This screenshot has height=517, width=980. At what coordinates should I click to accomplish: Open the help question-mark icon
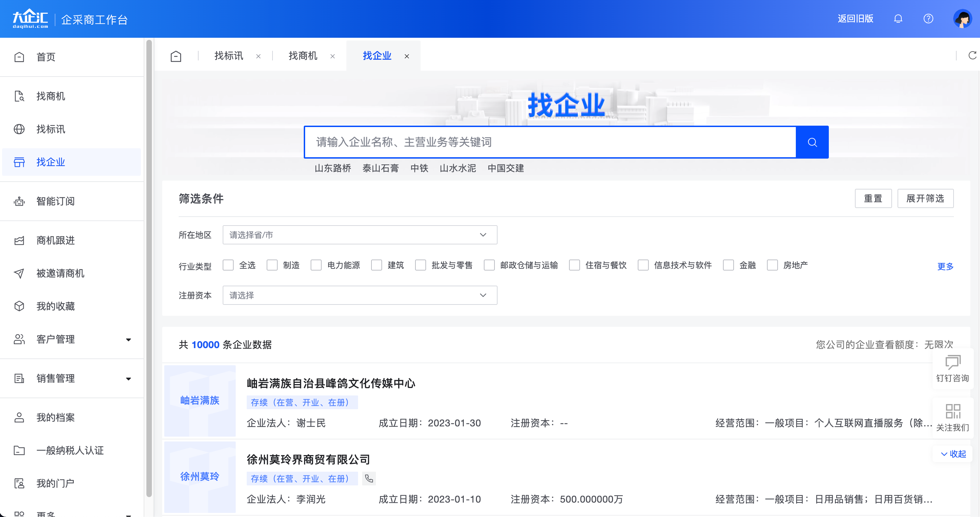click(928, 19)
